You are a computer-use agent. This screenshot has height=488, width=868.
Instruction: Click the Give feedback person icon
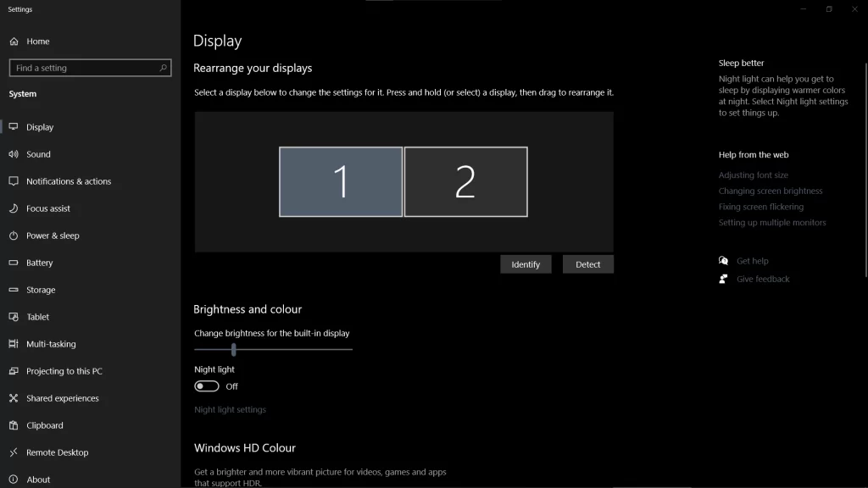(x=724, y=279)
